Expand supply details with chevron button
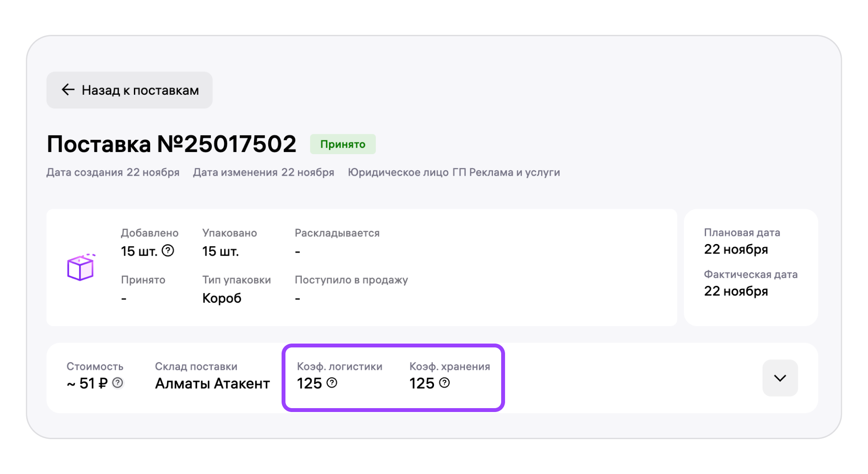868x474 pixels. click(x=780, y=378)
